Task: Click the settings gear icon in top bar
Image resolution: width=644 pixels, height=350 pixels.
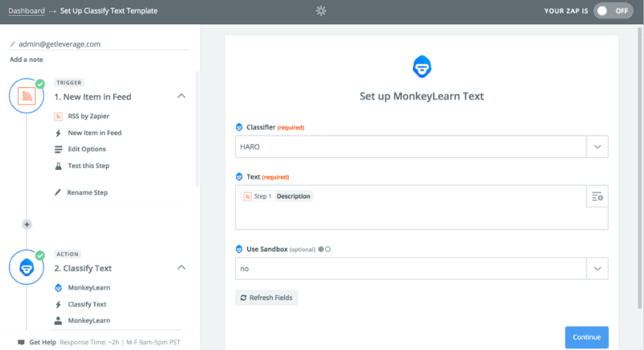Action: click(321, 10)
